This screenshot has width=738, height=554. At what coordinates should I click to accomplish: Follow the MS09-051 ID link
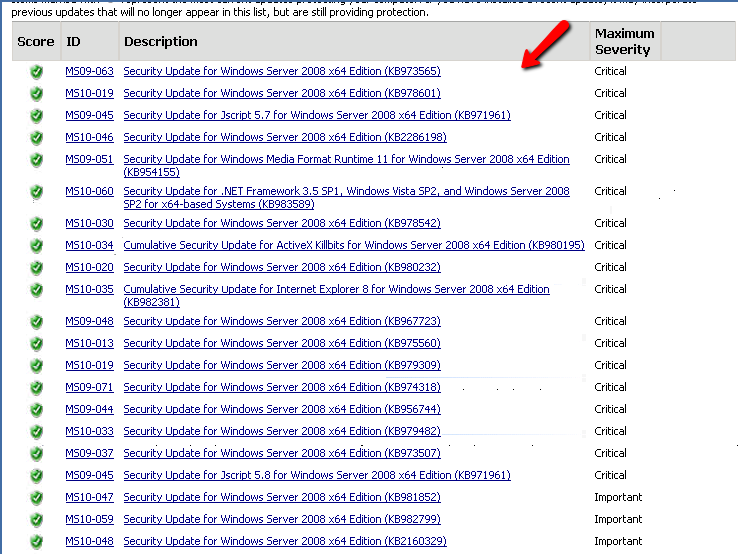pos(89,159)
